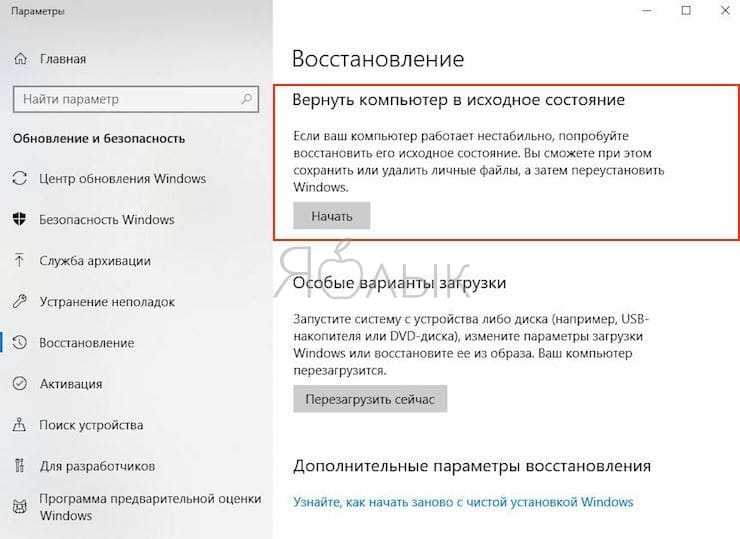740x539 pixels.
Task: Select Служба архивации in the sidebar
Action: 95,261
